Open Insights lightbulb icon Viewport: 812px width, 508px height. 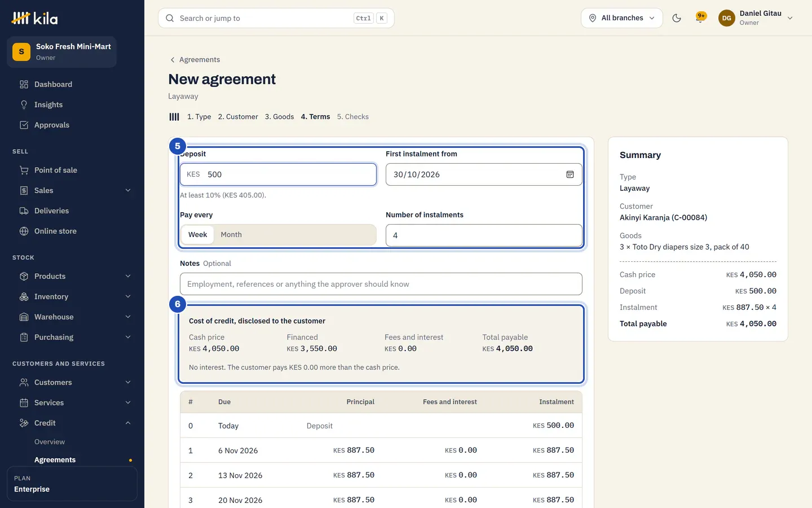pyautogui.click(x=24, y=104)
